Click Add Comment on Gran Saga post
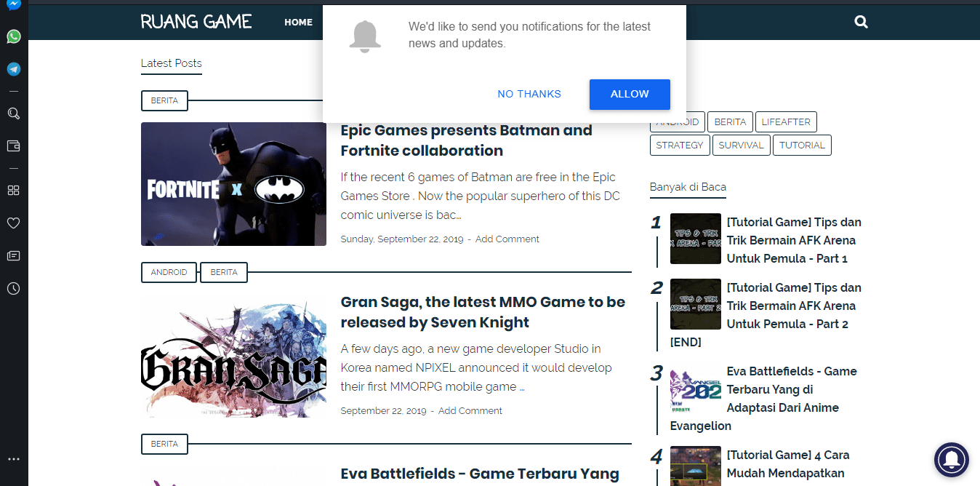Image resolution: width=980 pixels, height=486 pixels. click(x=470, y=410)
